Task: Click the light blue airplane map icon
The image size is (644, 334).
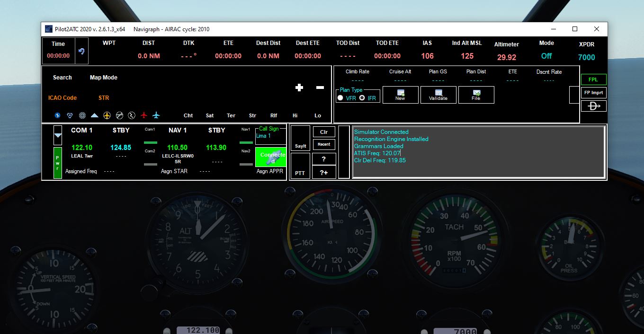Action: (156, 115)
